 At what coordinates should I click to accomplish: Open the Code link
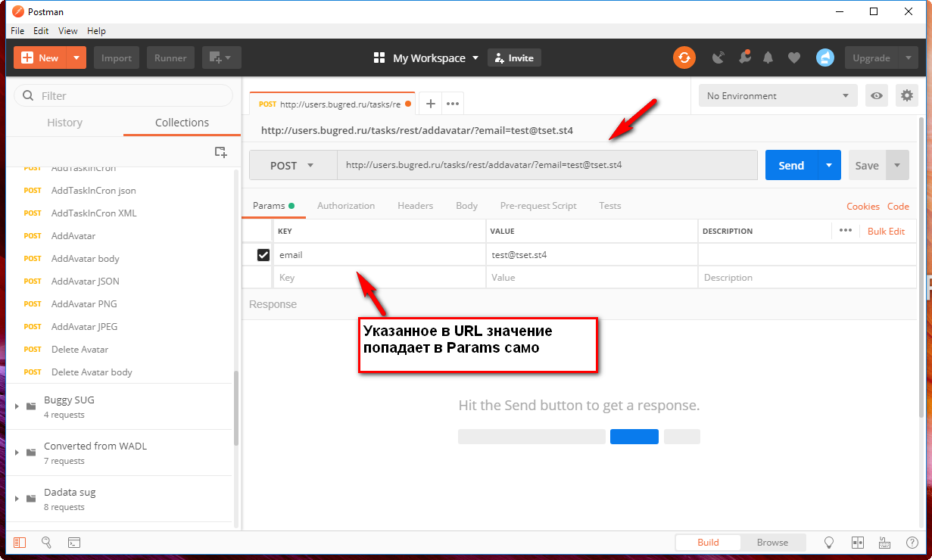(x=898, y=206)
